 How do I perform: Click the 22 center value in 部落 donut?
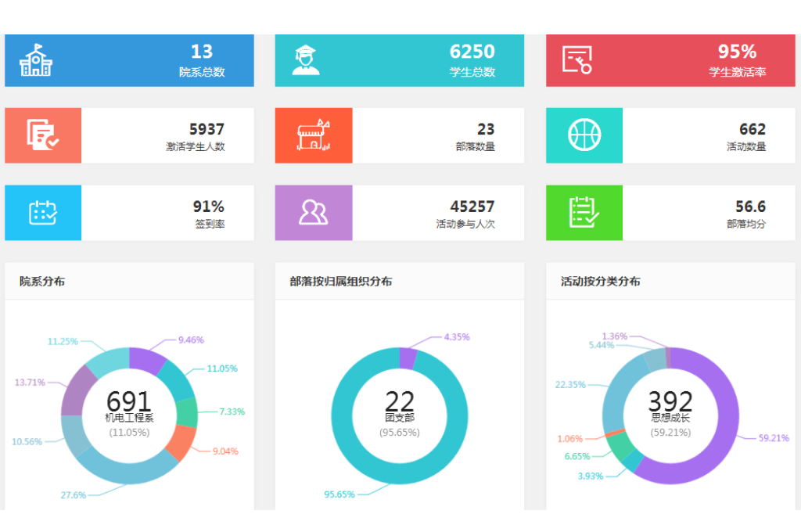tap(400, 401)
